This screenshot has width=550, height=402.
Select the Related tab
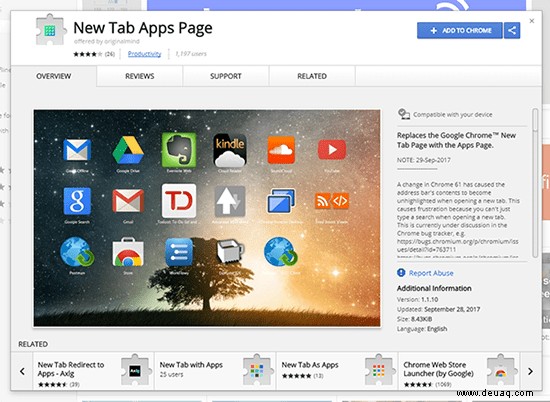[312, 76]
